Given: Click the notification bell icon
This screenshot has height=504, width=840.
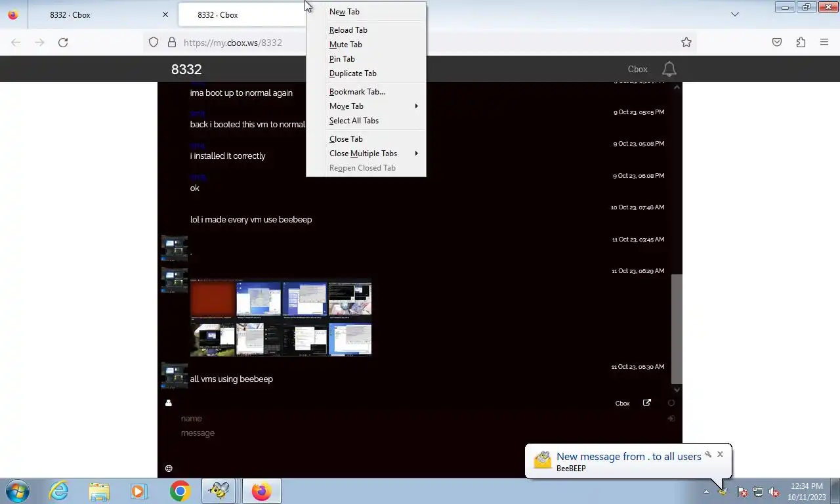Looking at the screenshot, I should coord(669,69).
